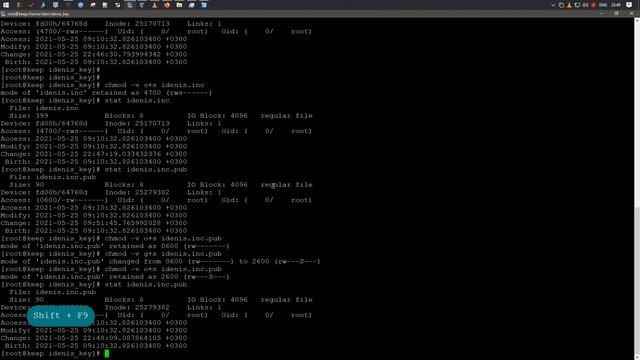Click the red icon in system tray
640x360 pixels.
(593, 5)
